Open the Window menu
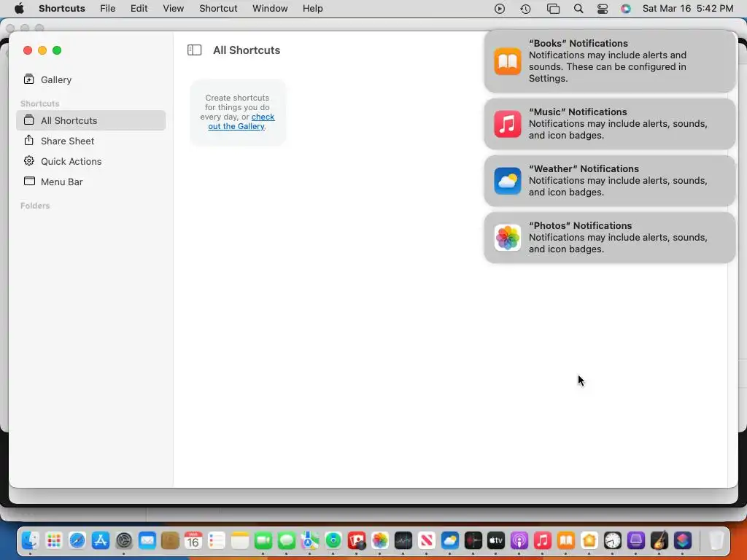747x560 pixels. coord(270,9)
